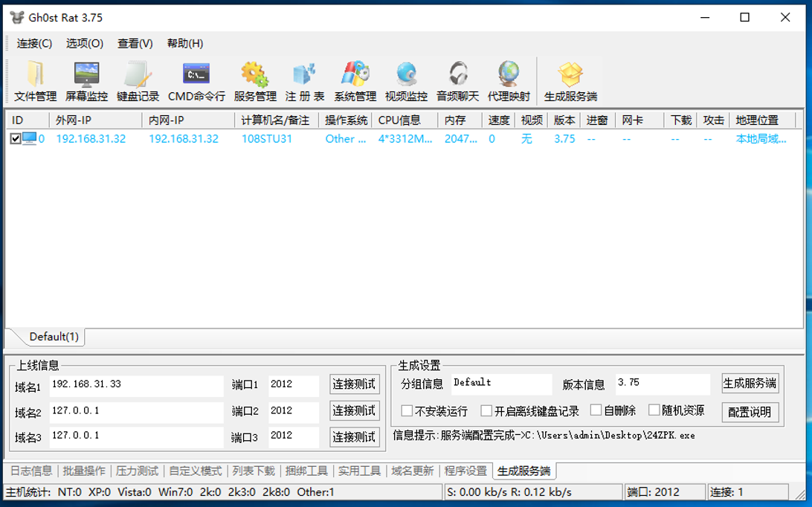This screenshot has width=812, height=507.
Task: Open the 注册表 registry tool
Action: [305, 81]
